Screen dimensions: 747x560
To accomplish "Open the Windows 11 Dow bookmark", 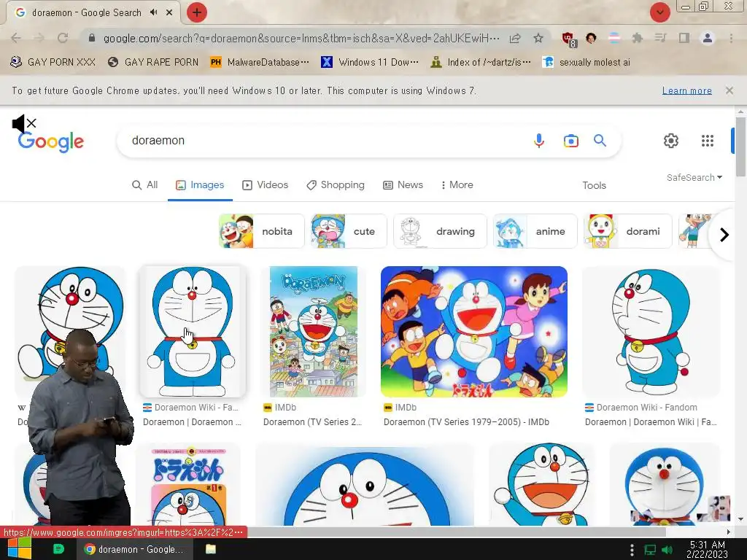I will (370, 62).
